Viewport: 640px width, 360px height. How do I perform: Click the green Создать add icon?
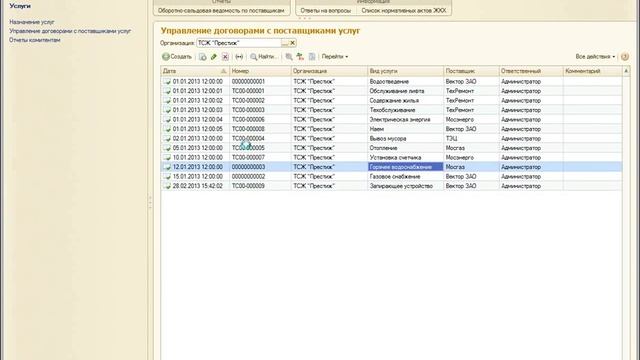coord(166,57)
